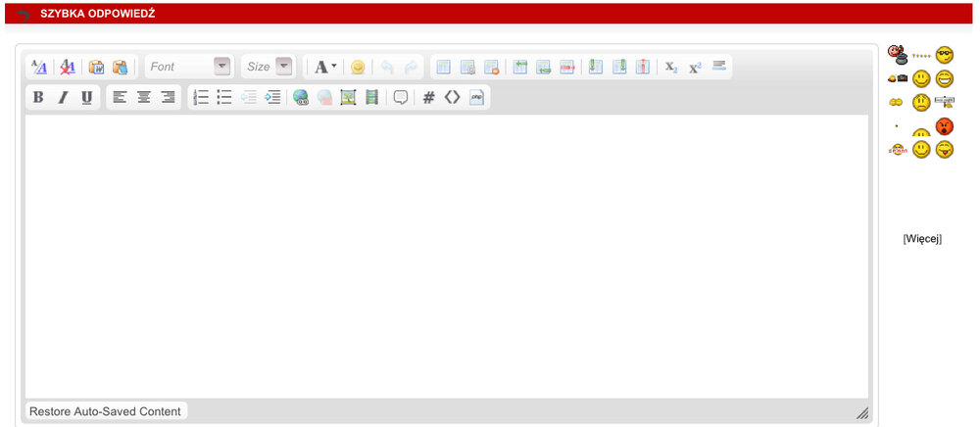Open the smiley insert menu in toolbar
The width and height of the screenshot is (980, 427).
358,67
